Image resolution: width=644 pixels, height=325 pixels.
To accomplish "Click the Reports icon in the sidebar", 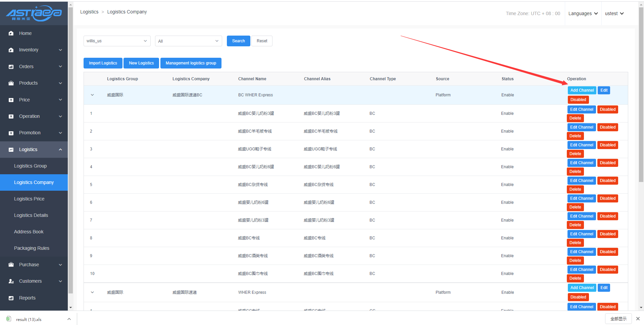I will tap(11, 298).
